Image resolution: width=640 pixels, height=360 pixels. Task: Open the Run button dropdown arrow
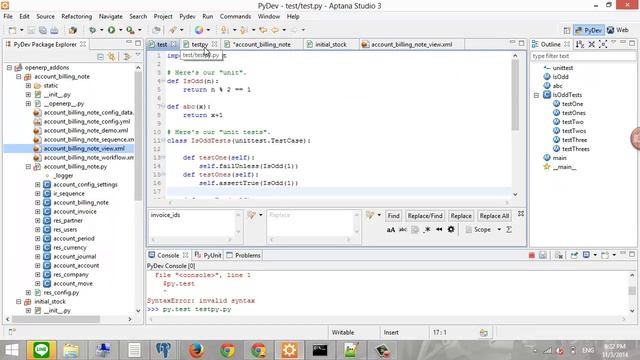(120, 30)
